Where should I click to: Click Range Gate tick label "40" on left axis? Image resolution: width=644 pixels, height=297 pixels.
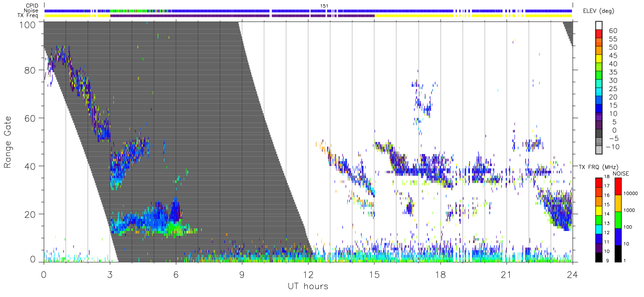(30, 166)
